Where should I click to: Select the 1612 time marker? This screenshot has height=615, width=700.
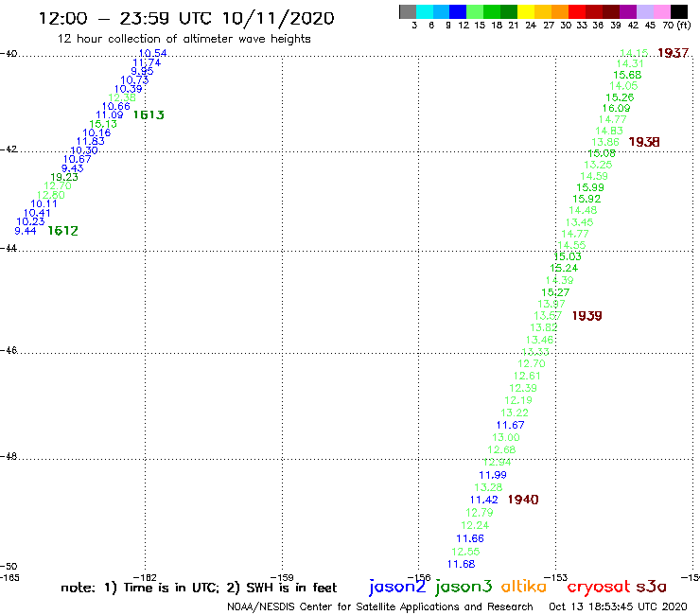coord(63,231)
